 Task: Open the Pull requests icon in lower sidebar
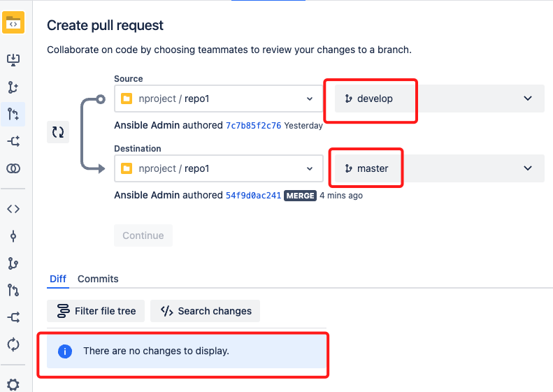[x=13, y=291]
